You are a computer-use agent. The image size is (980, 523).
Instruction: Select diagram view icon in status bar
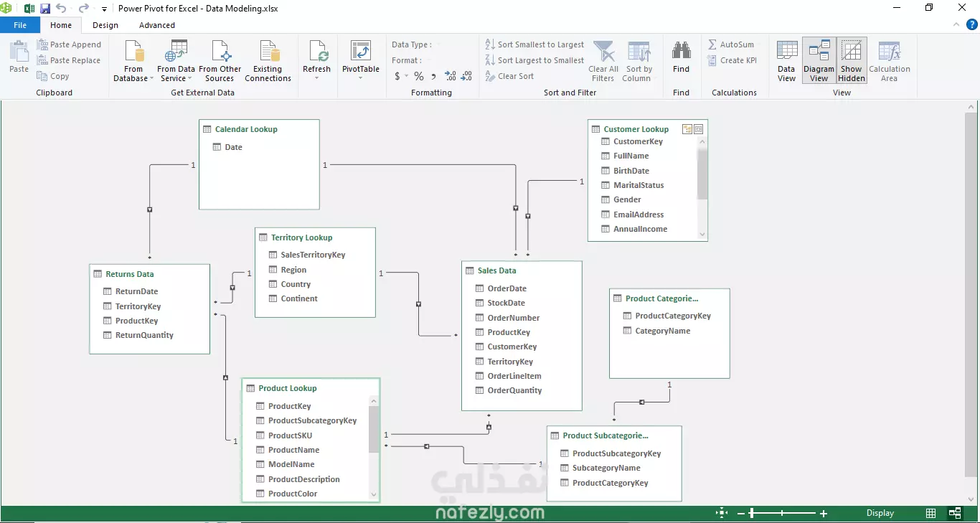(x=955, y=513)
